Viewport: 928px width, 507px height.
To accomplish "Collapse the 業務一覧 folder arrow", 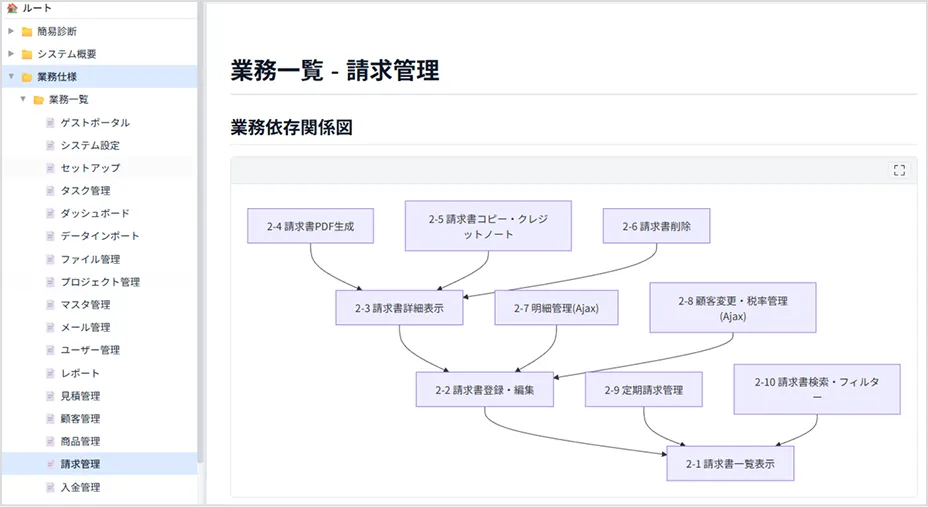I will [x=23, y=99].
